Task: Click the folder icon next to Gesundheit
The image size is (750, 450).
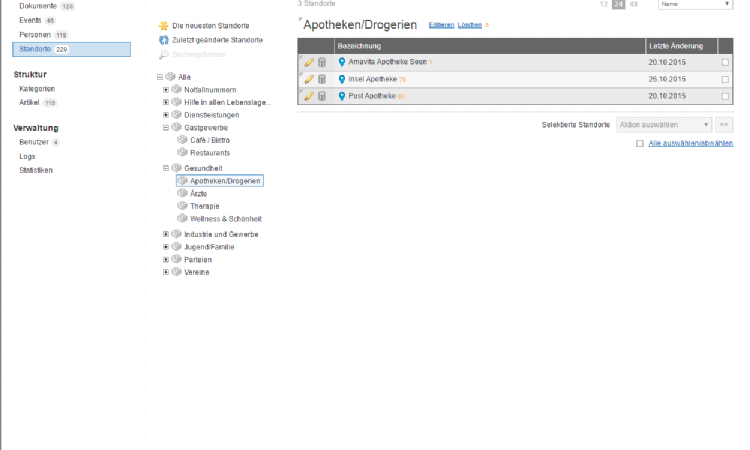Action: click(176, 168)
